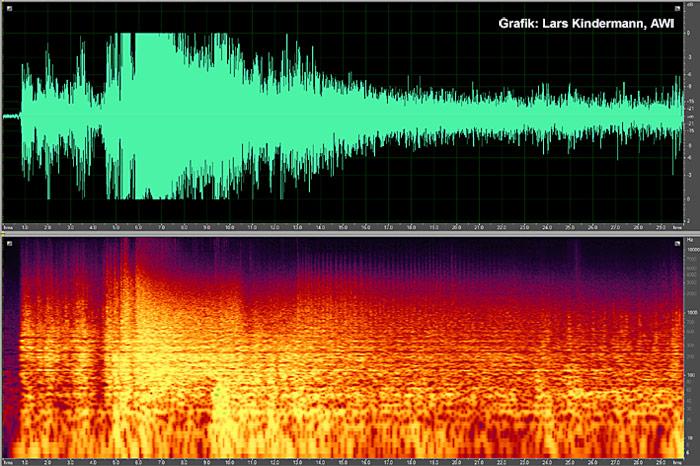Click the 25.0 mark on spectrogram time ruler
This screenshot has height=466, width=700.
pyautogui.click(x=570, y=462)
